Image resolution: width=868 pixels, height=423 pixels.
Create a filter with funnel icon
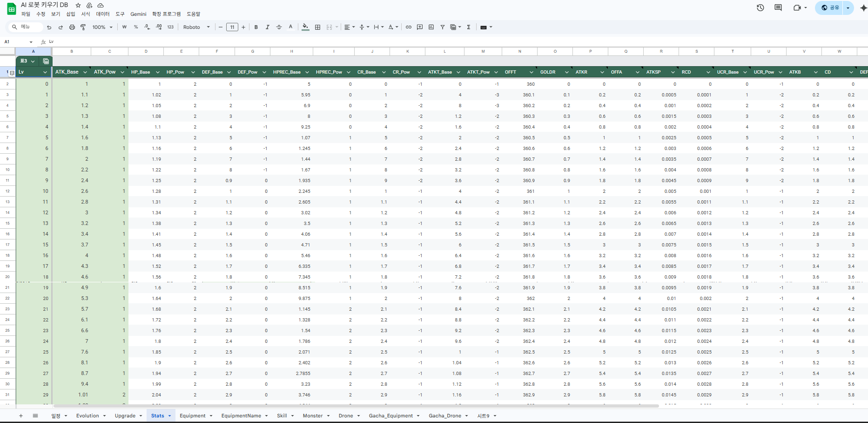(443, 27)
